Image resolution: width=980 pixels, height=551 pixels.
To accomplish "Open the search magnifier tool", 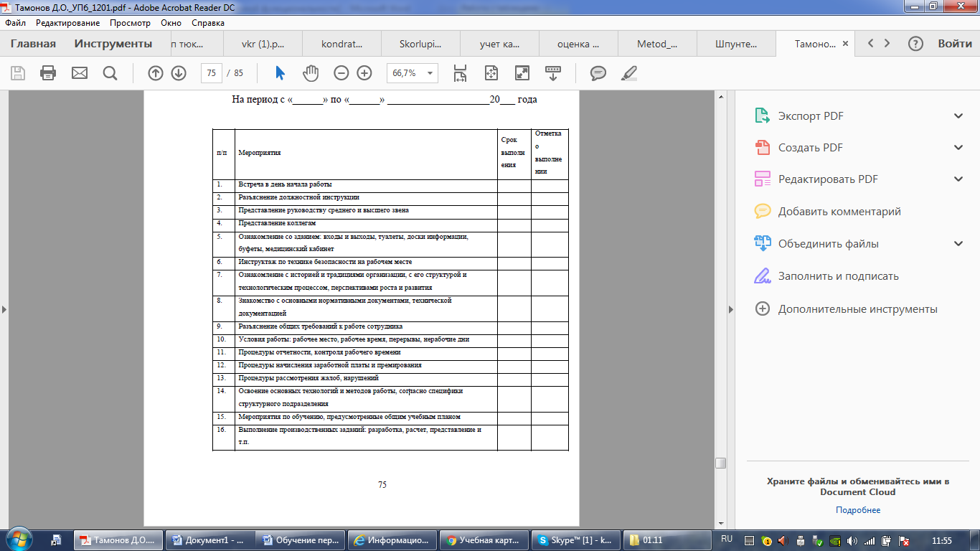I will pyautogui.click(x=110, y=73).
